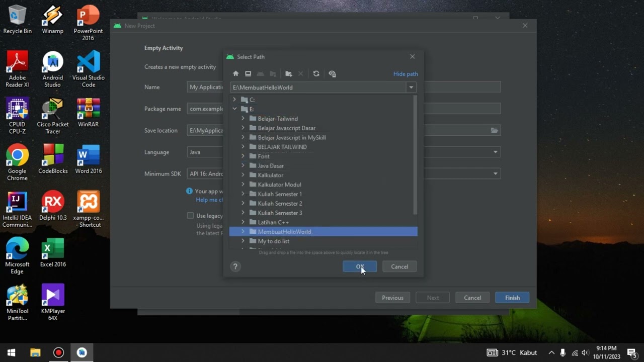Open IntelliJ IDEA Community shortcut

(x=17, y=210)
